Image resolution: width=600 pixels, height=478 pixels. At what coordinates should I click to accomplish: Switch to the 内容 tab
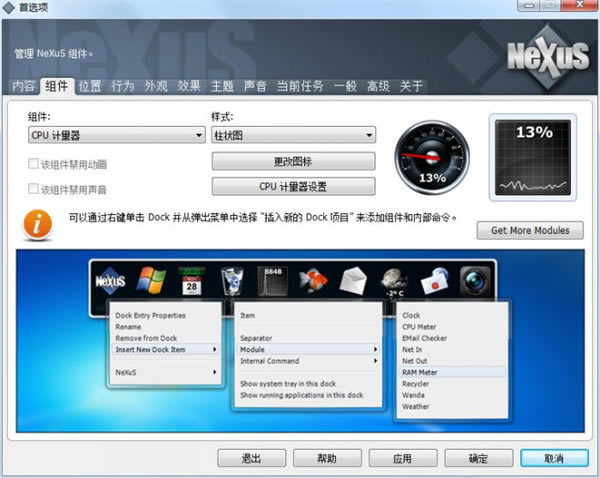pos(23,86)
